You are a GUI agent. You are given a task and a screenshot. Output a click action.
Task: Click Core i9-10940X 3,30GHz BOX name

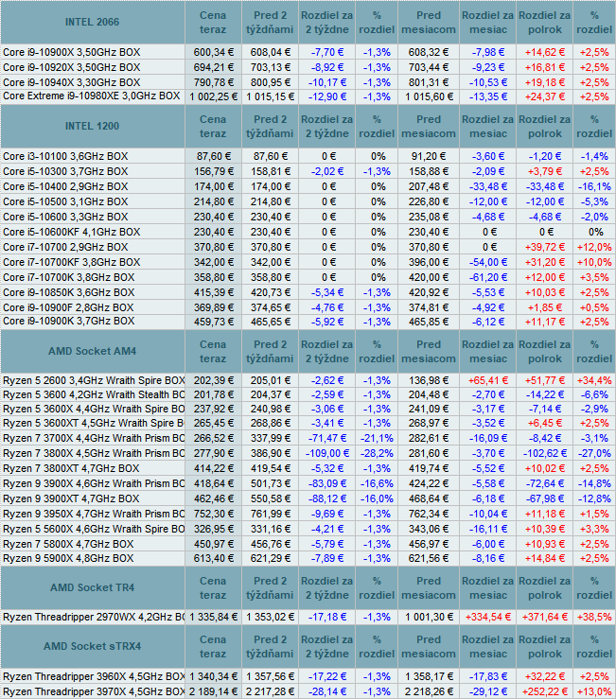71,82
